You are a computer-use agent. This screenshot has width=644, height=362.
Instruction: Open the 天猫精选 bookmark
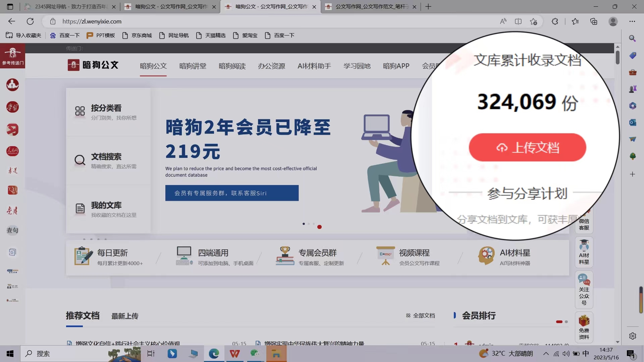211,35
